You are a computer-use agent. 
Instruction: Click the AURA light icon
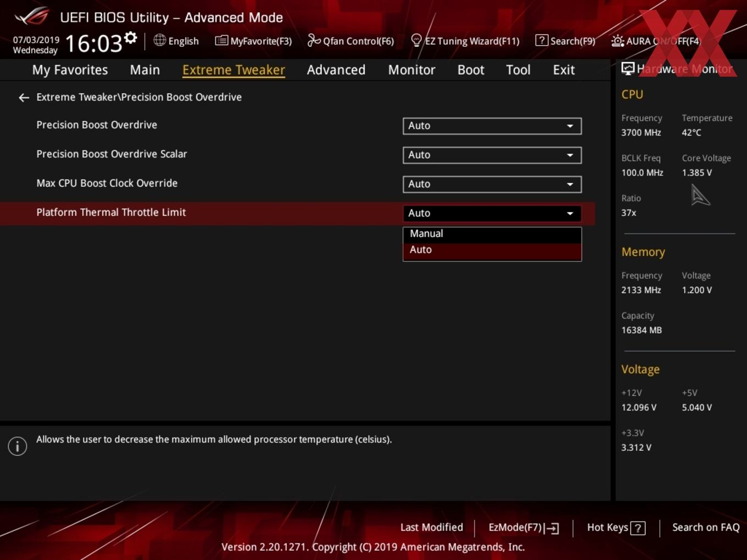(x=617, y=41)
